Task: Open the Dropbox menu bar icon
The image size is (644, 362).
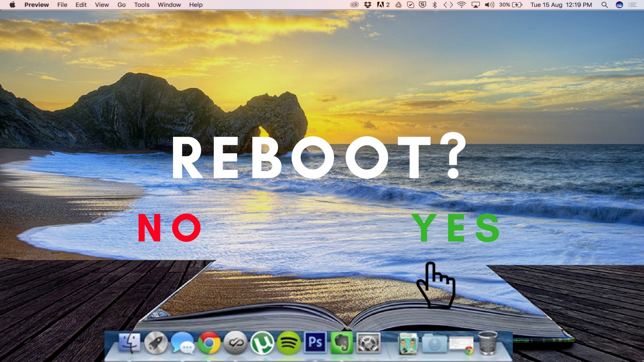Action: tap(368, 5)
